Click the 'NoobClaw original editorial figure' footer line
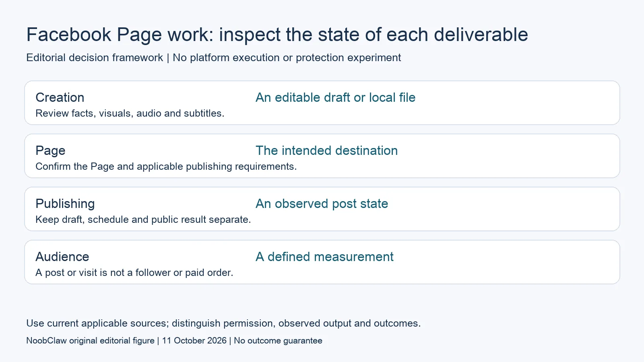The height and width of the screenshot is (362, 644). (x=174, y=341)
